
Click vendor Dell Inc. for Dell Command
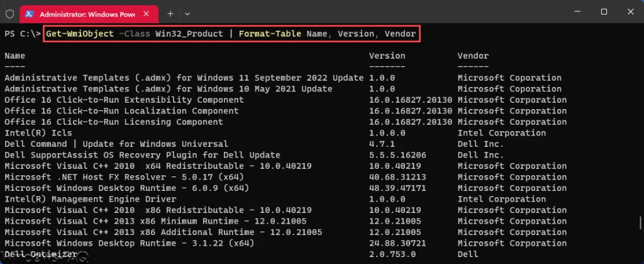[x=480, y=144]
